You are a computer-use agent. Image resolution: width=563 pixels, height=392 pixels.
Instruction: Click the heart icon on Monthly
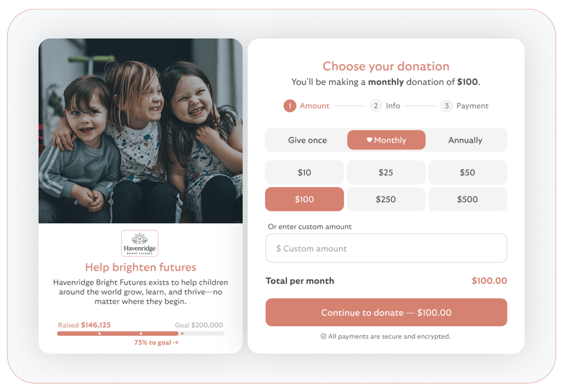pos(369,140)
